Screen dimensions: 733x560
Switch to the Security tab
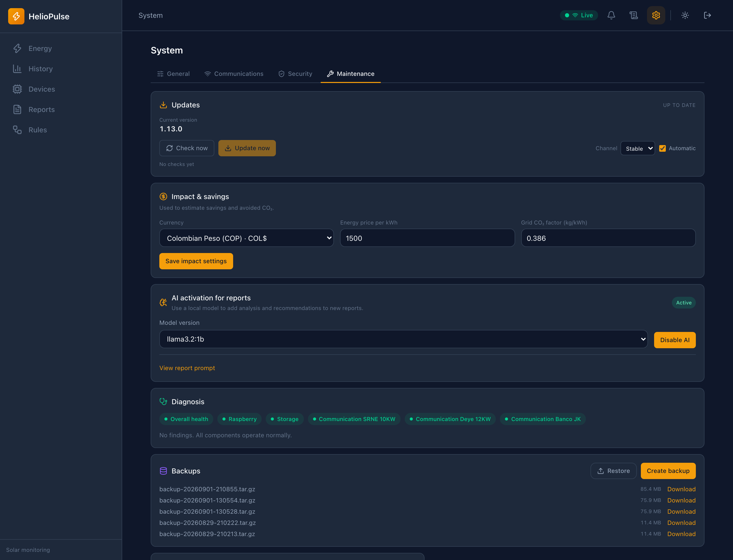295,74
